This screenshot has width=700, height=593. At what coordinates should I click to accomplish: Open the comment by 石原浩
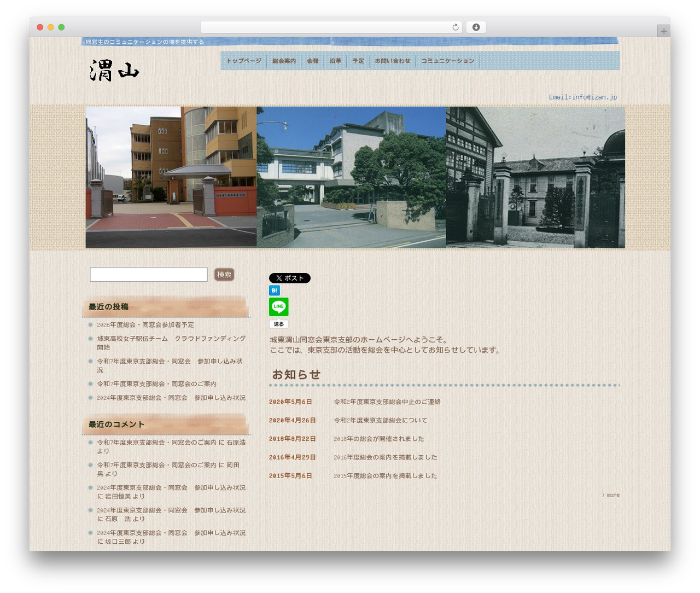pyautogui.click(x=171, y=447)
